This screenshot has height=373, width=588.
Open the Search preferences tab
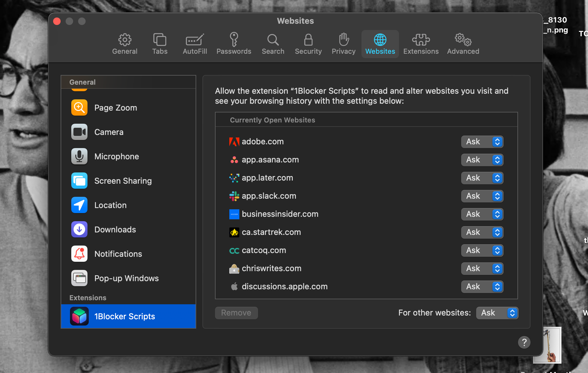coord(273,44)
